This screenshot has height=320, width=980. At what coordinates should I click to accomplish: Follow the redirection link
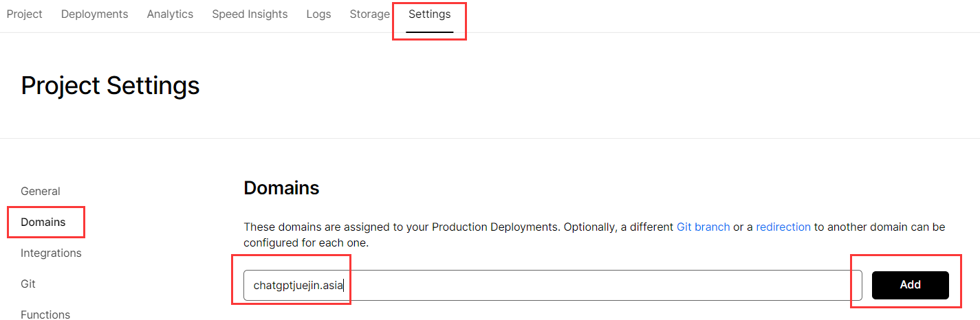[783, 227]
